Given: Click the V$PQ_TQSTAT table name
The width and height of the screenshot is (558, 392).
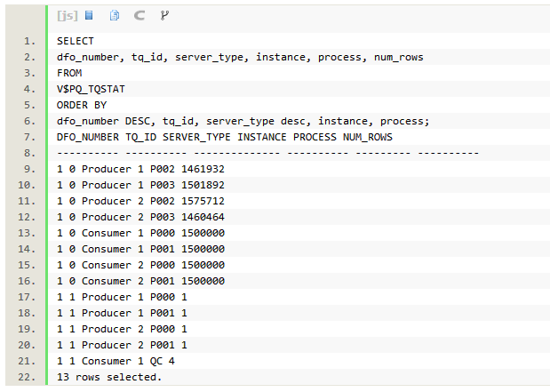Looking at the screenshot, I should (x=90, y=90).
